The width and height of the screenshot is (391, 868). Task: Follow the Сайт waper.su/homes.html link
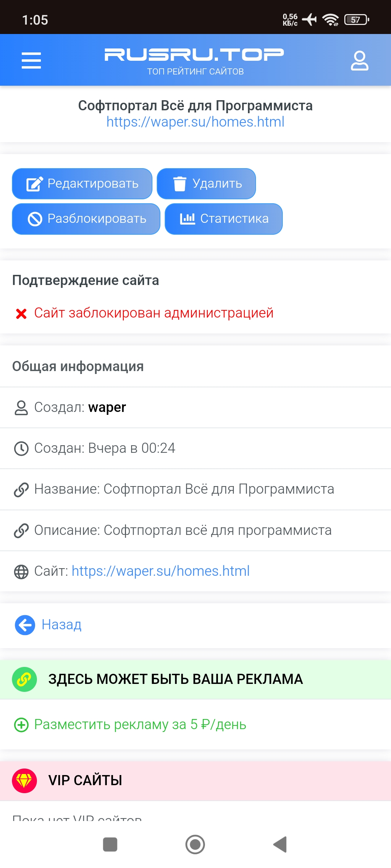[161, 571]
